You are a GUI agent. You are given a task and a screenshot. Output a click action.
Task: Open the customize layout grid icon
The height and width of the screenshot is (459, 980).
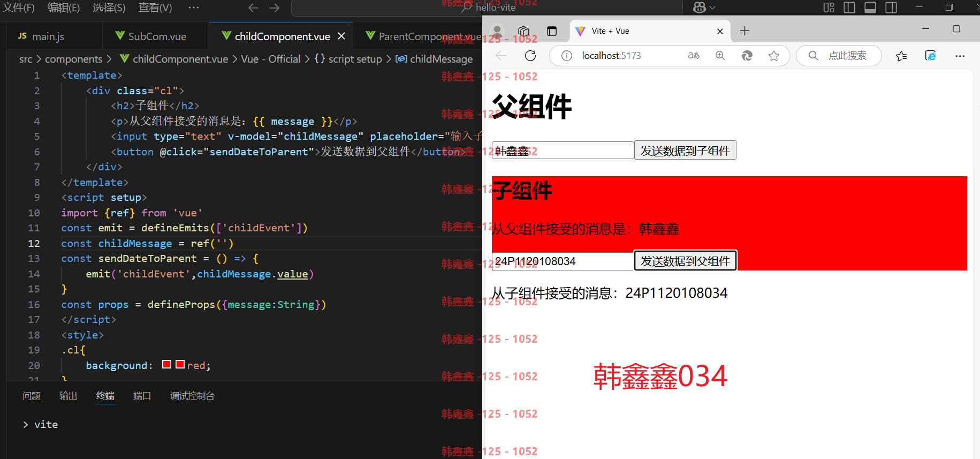point(829,7)
